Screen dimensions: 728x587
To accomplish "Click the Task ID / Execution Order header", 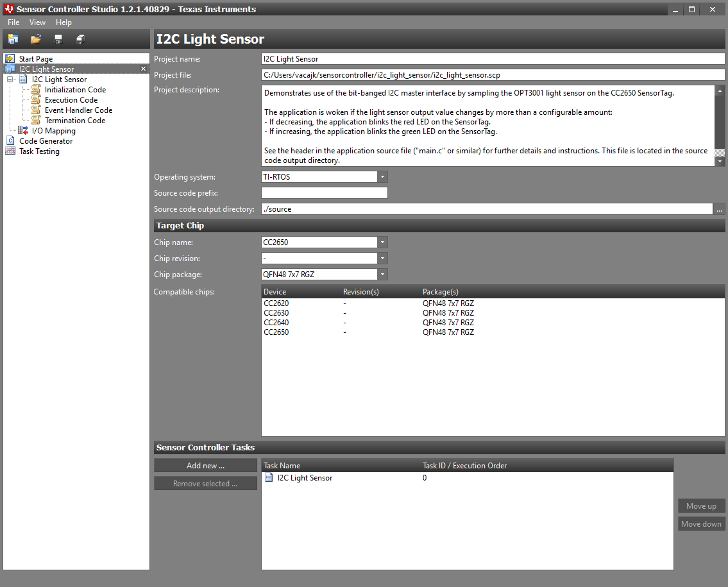I will coord(547,465).
